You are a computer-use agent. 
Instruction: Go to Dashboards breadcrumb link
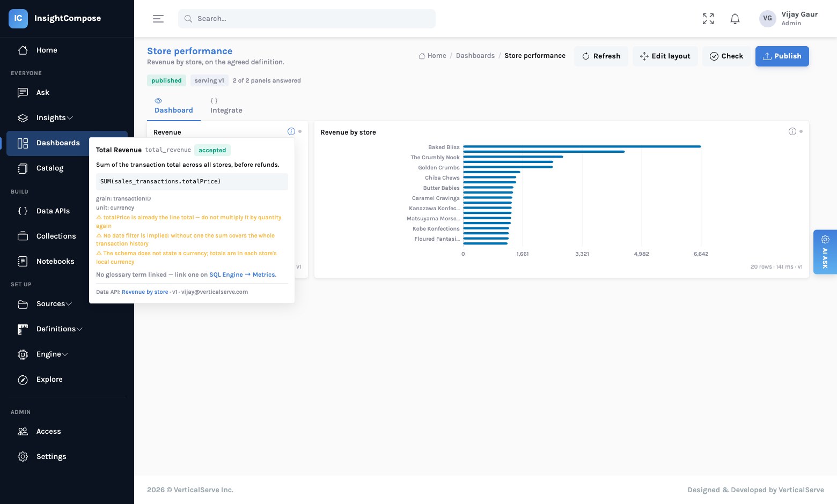[x=475, y=56]
